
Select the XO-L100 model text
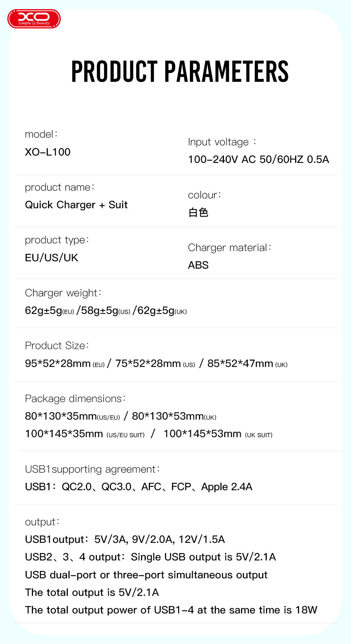48,152
